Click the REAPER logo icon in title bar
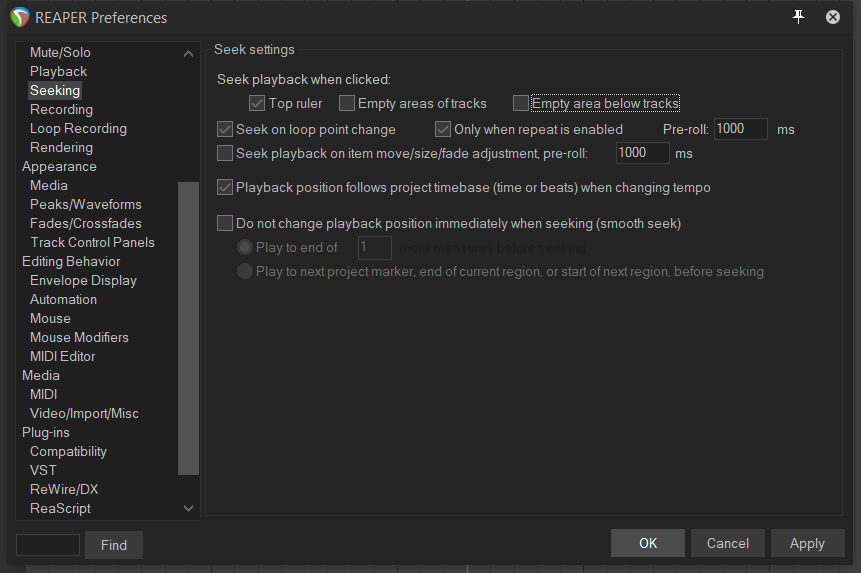The width and height of the screenshot is (861, 573). [x=19, y=17]
